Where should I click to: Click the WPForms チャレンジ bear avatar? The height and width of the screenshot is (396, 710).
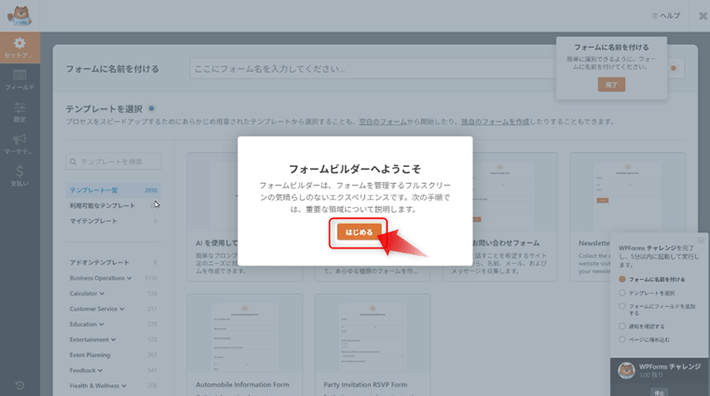(x=627, y=371)
